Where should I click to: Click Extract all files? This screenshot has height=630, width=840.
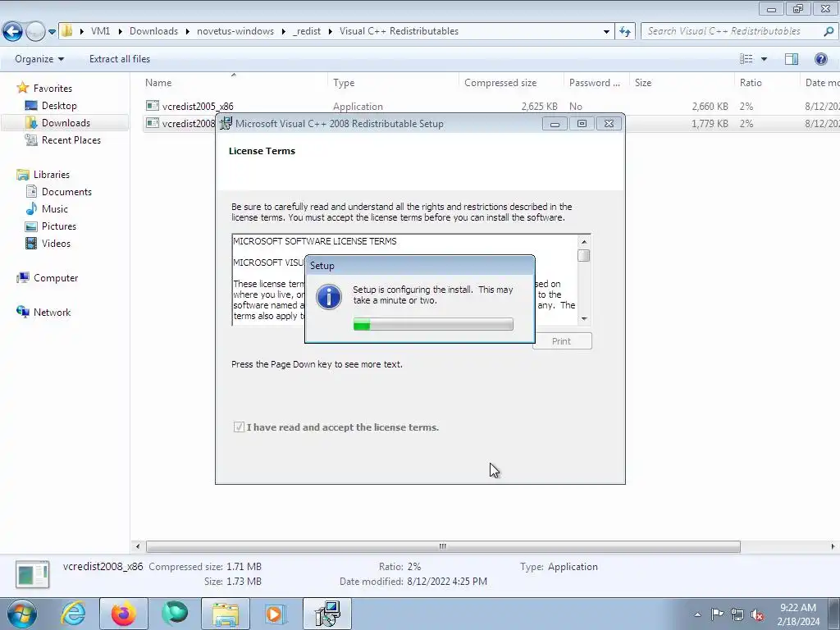(120, 59)
